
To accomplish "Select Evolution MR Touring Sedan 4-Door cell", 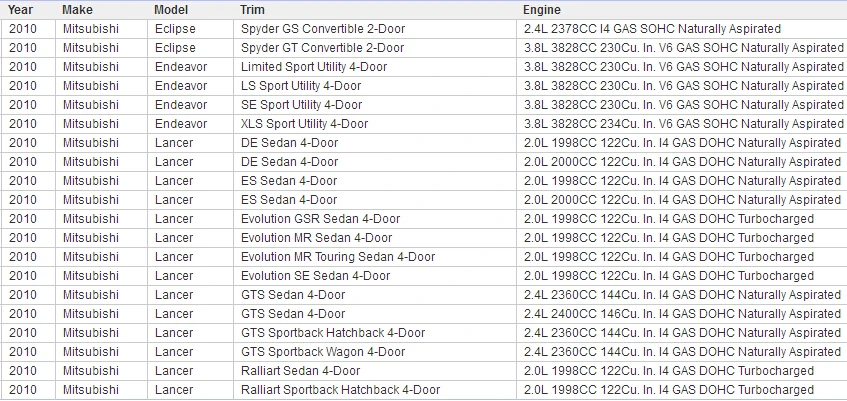I will point(375,257).
